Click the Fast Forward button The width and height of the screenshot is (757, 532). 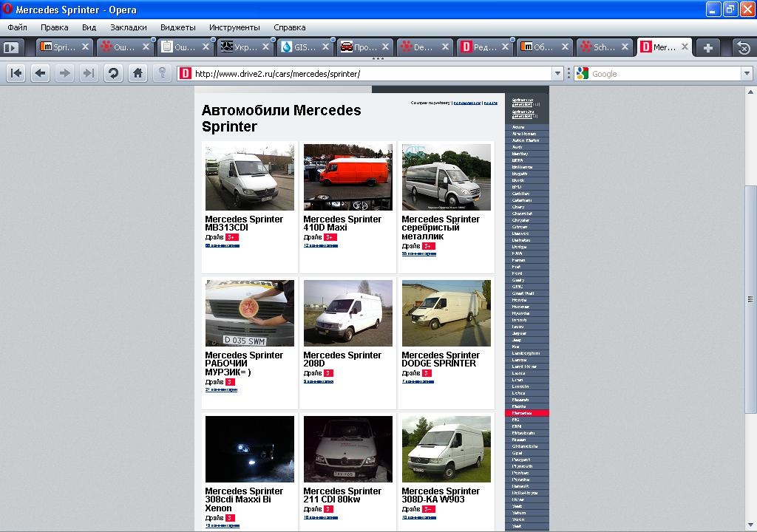tap(89, 73)
